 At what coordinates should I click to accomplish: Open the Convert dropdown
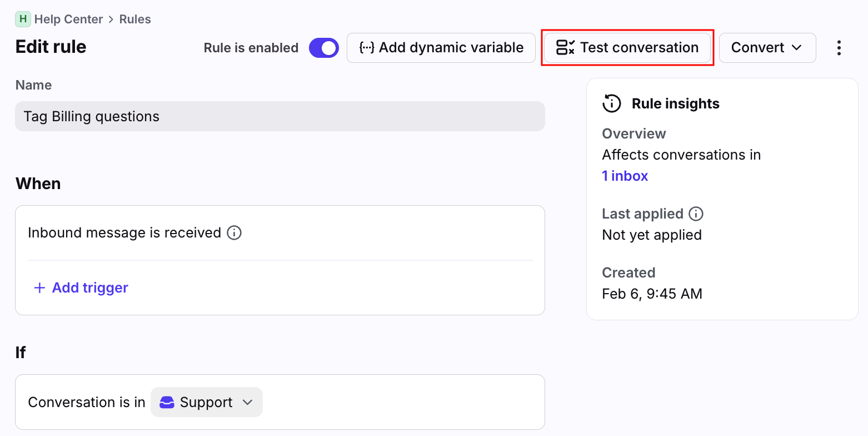coord(767,48)
